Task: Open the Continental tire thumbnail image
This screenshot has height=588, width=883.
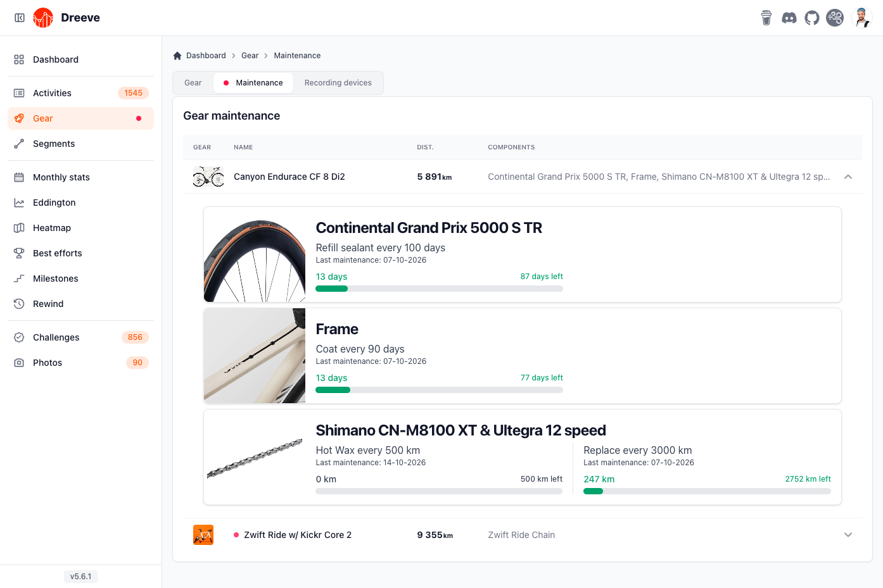Action: click(255, 254)
